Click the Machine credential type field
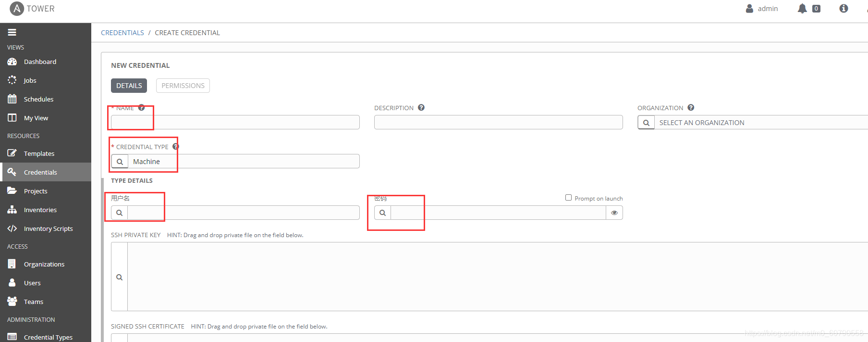This screenshot has height=342, width=868. [244, 162]
